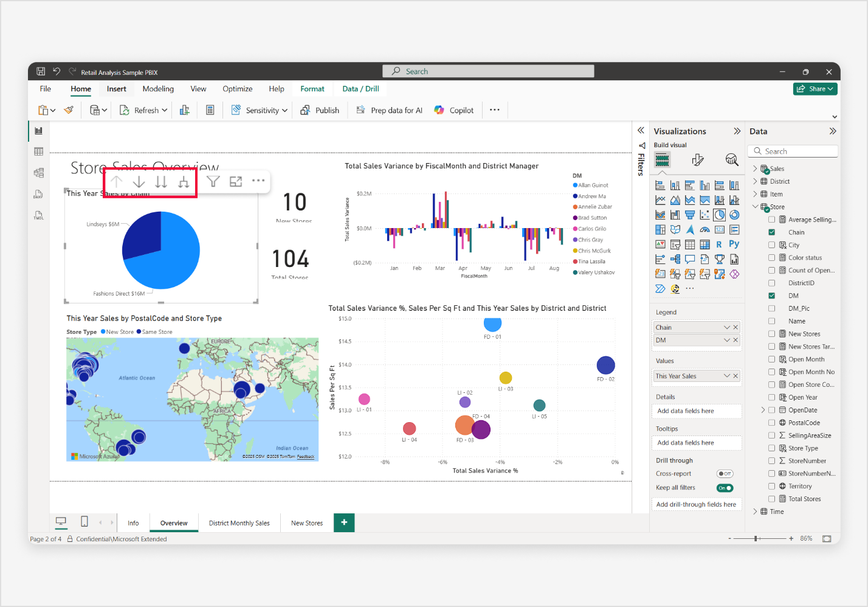Check the City field checkbox
This screenshot has width=868, height=607.
772,245
